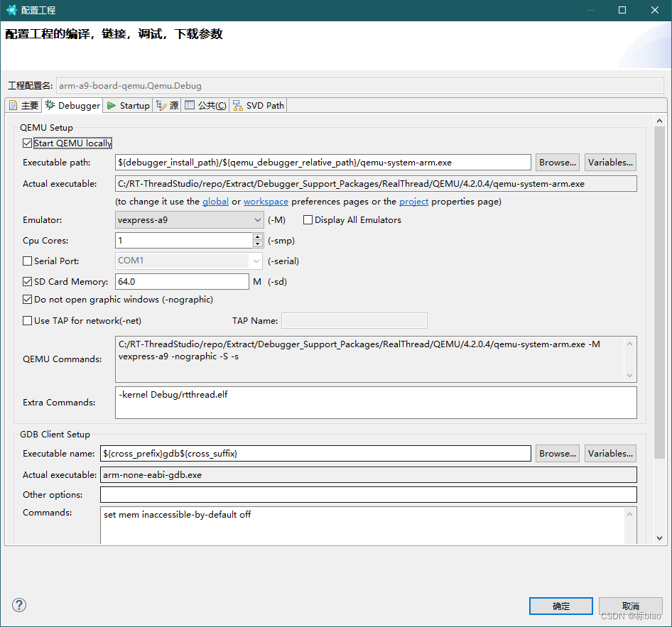Switch to the Startup tab
672x627 pixels.
pos(132,105)
